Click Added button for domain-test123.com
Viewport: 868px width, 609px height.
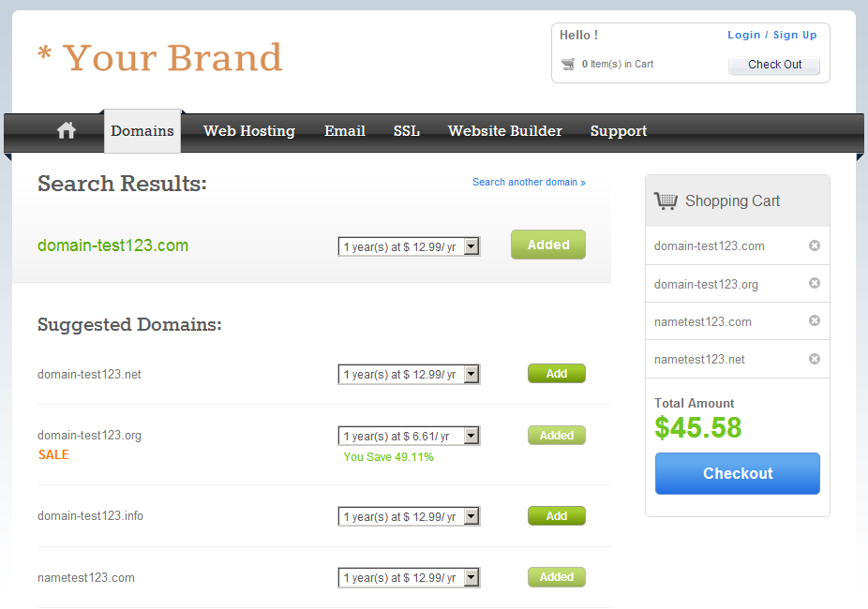548,245
